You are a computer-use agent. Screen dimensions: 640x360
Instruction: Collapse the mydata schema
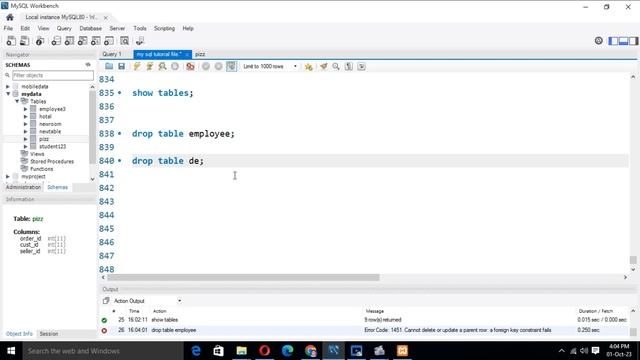tap(8, 94)
